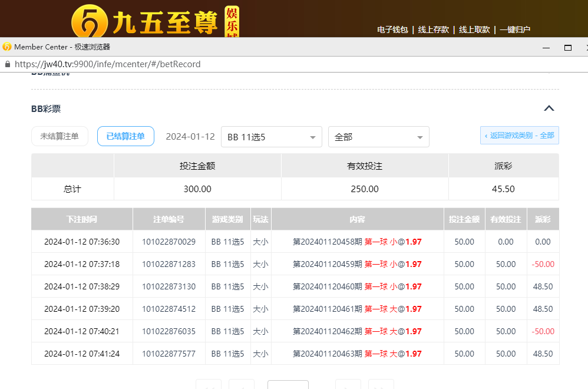Collapse the BB彩票 section chevron
Image resolution: width=588 pixels, height=389 pixels.
tap(549, 108)
